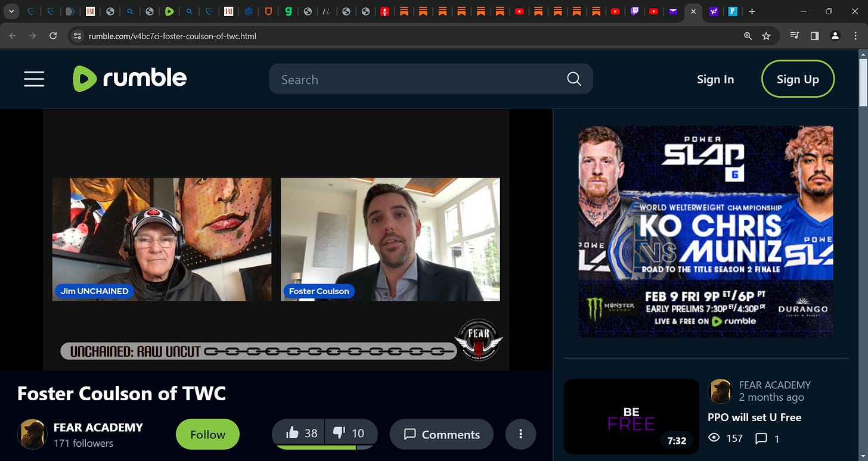868x461 pixels.
Task: Bookmark this page with the star
Action: coord(766,36)
